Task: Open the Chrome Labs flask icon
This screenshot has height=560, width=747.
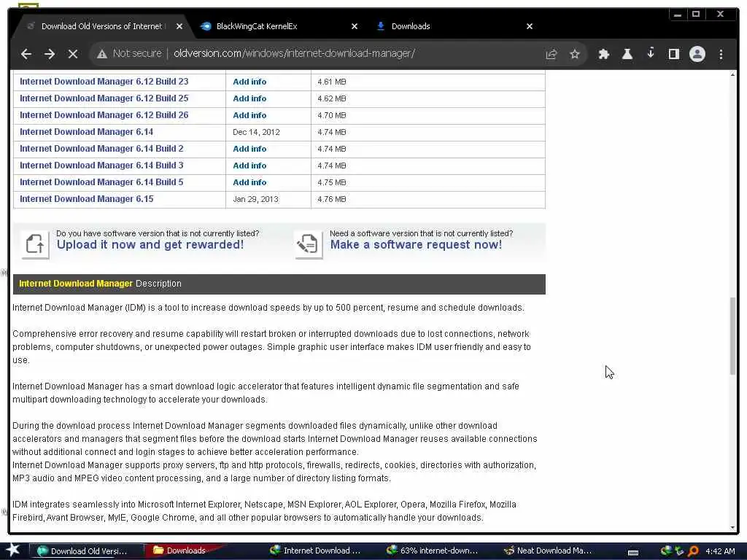Action: click(x=627, y=54)
